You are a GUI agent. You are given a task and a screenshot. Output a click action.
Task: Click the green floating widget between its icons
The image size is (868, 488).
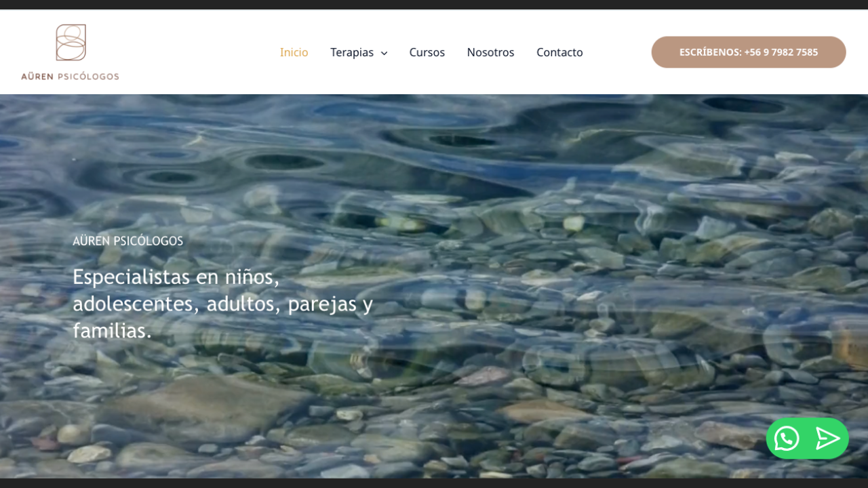807,439
